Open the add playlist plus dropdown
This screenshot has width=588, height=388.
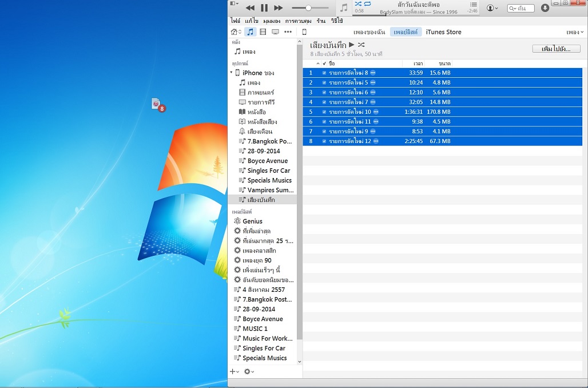click(x=234, y=371)
